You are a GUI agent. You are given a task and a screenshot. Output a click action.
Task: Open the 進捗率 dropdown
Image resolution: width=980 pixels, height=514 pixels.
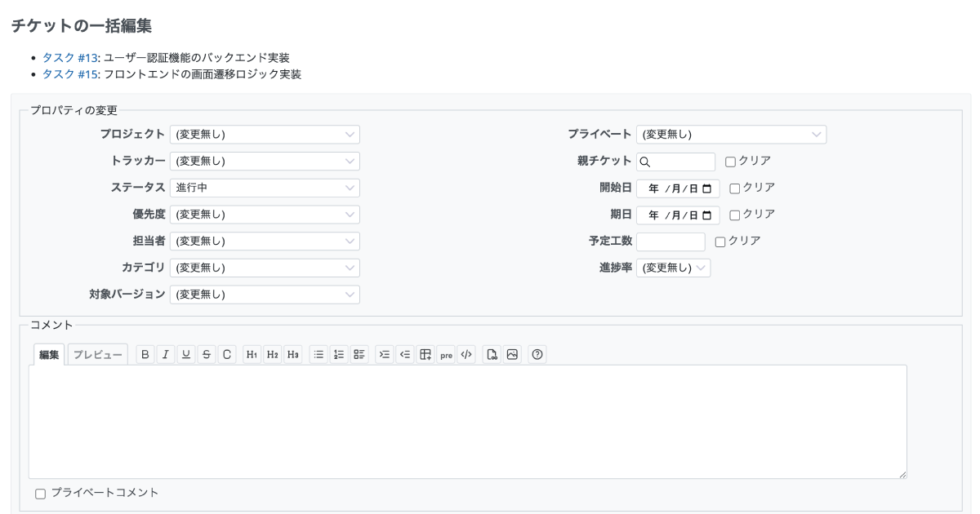673,268
